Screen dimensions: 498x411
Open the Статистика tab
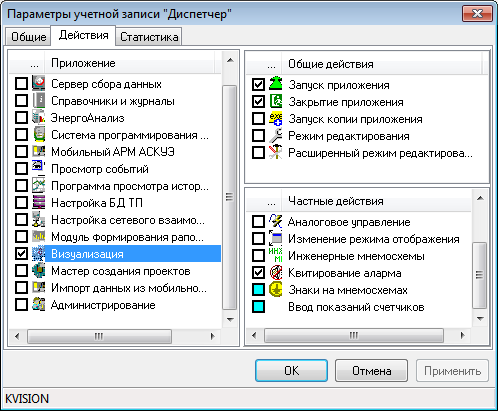click(149, 36)
